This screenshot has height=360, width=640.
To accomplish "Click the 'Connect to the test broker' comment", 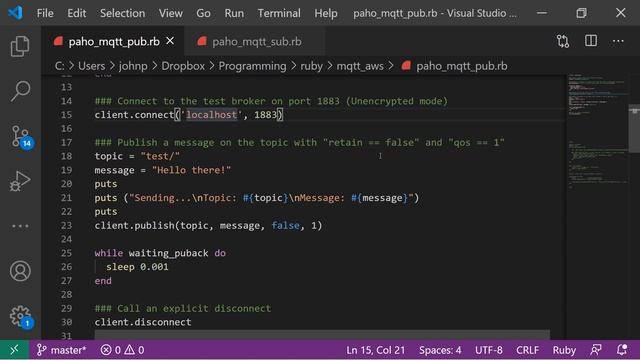I will point(271,101).
